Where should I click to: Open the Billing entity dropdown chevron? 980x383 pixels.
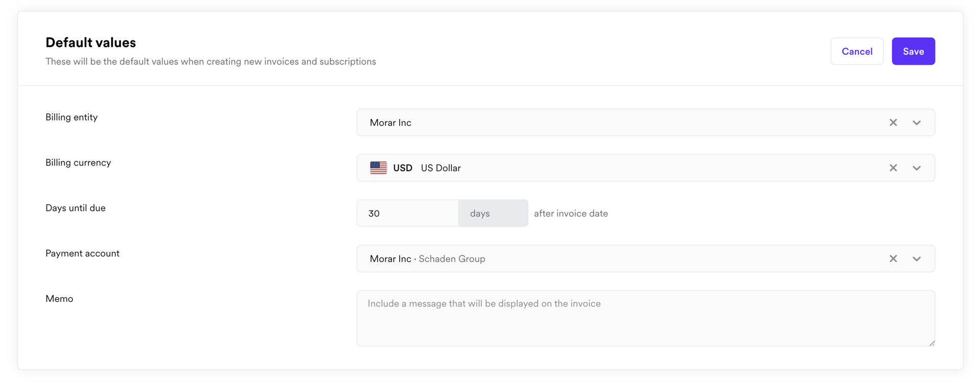click(x=916, y=123)
